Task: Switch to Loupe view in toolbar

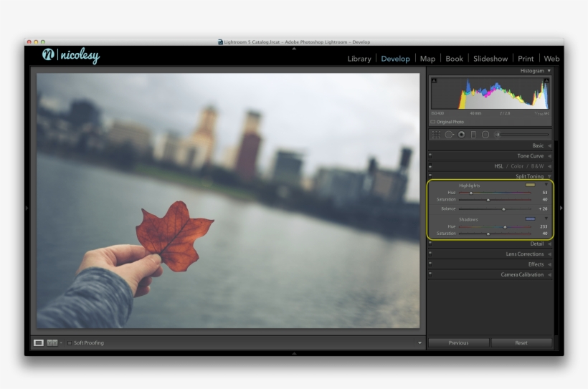Action: click(39, 343)
